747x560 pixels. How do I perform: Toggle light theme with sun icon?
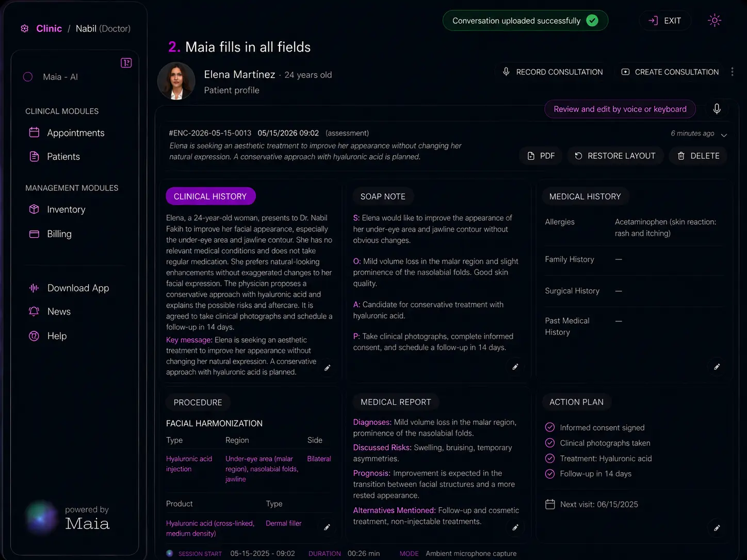(714, 21)
